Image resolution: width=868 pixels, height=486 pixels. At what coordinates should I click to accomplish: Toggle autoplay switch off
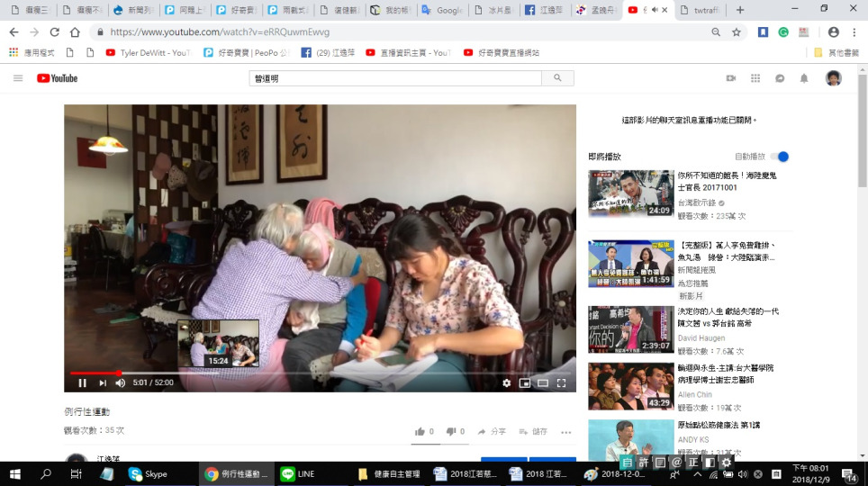click(x=779, y=157)
